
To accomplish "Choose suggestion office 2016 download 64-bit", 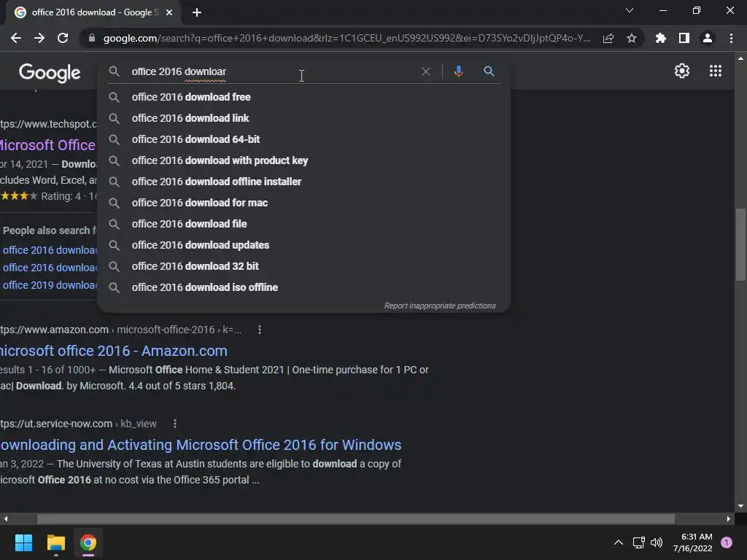I will tap(304, 139).
